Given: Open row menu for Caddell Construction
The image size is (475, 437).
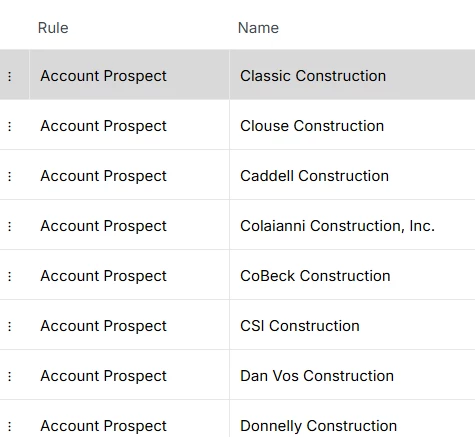Looking at the screenshot, I should point(10,176).
